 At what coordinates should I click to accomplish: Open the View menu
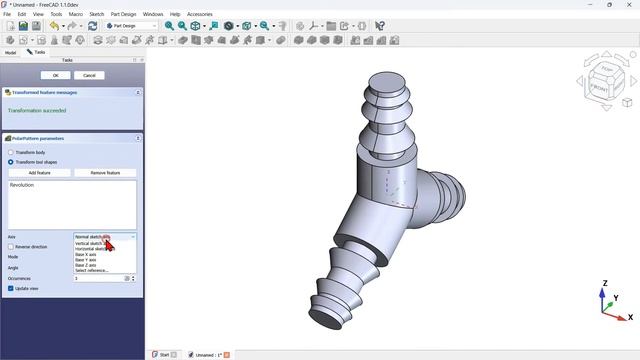(38, 14)
